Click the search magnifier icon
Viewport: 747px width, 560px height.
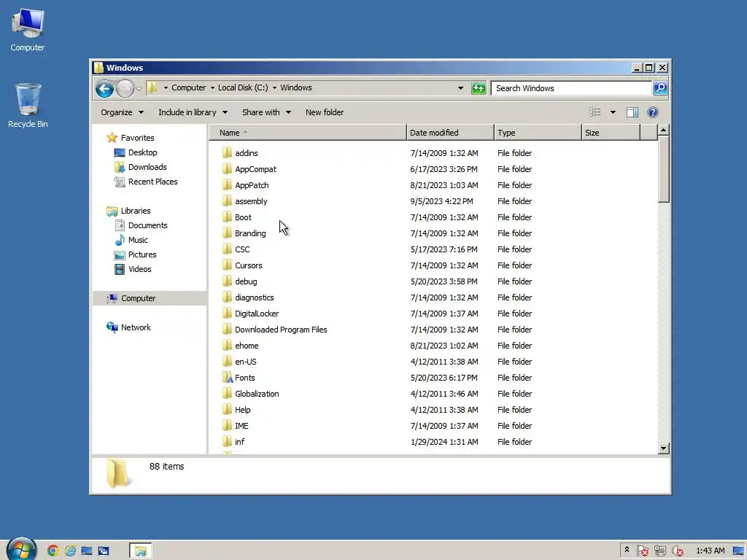point(659,88)
